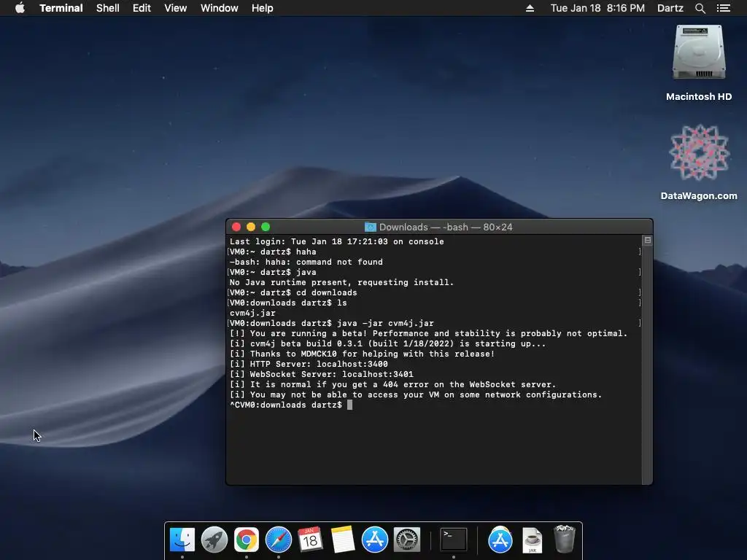Screen dimensions: 747x560
Task: Launch Safari from the Dock
Action: [x=278, y=540]
